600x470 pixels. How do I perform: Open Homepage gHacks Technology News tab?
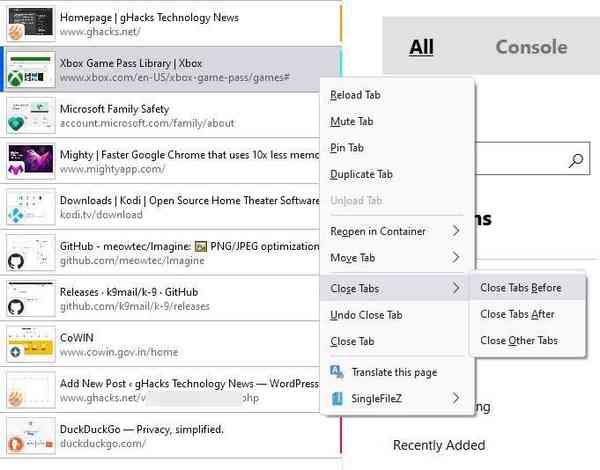(171, 24)
